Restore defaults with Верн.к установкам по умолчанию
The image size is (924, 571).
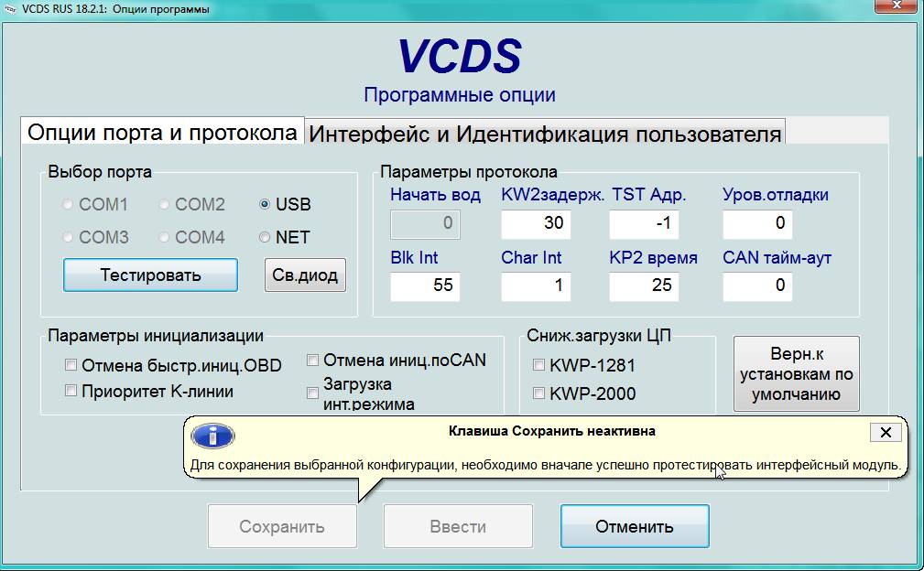(x=796, y=373)
